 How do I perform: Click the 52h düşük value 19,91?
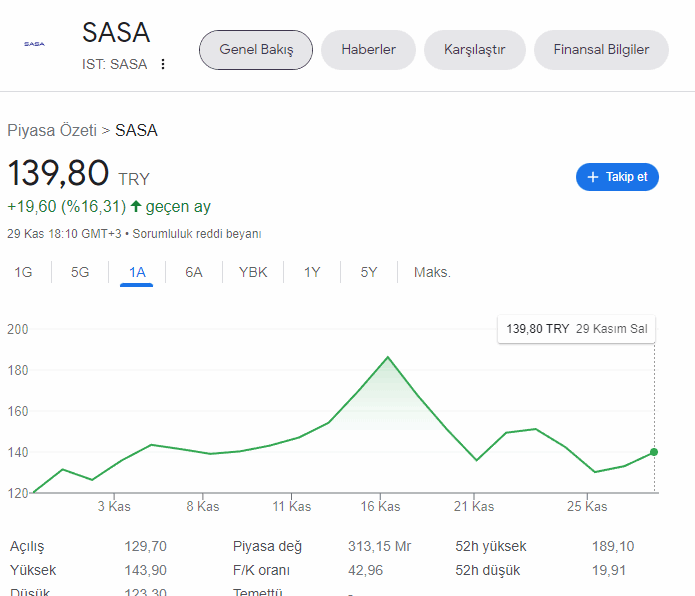(x=609, y=570)
